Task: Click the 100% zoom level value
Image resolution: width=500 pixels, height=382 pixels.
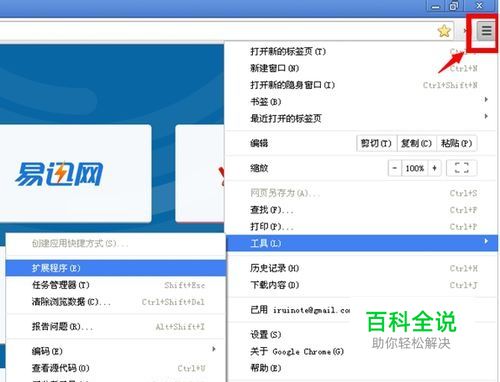Action: pyautogui.click(x=415, y=168)
